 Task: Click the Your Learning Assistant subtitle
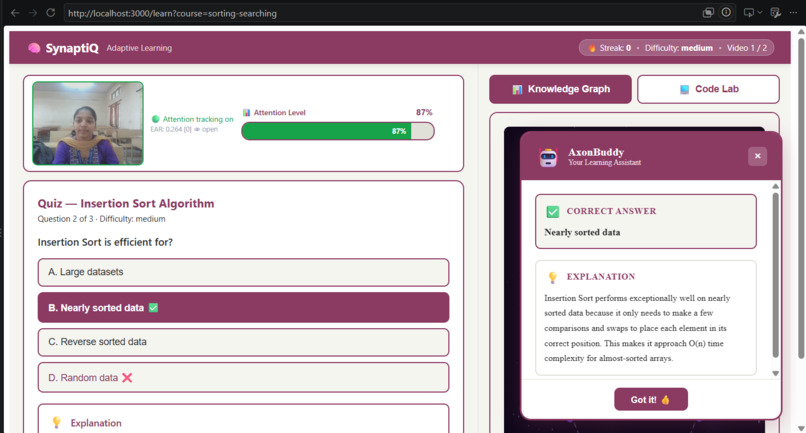pos(604,163)
